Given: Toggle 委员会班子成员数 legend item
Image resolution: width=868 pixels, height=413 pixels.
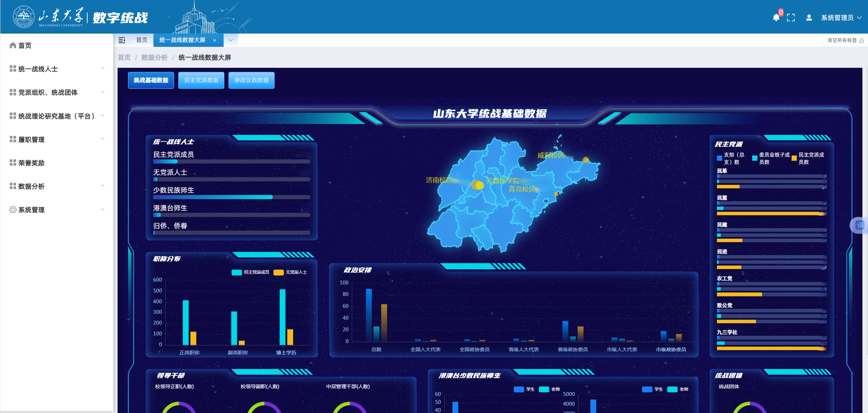Looking at the screenshot, I should [771, 158].
